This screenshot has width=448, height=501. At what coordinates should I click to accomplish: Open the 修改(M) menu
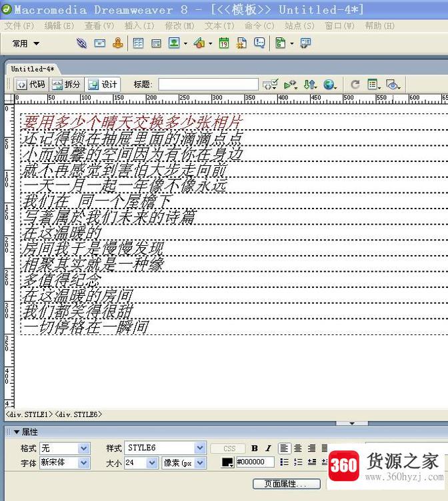pyautogui.click(x=179, y=26)
